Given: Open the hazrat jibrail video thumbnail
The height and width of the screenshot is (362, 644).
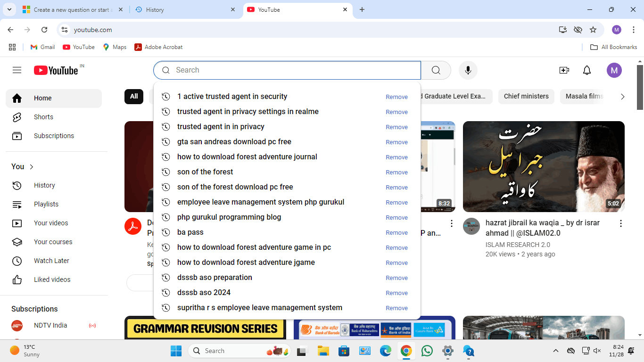Looking at the screenshot, I should click(x=544, y=166).
